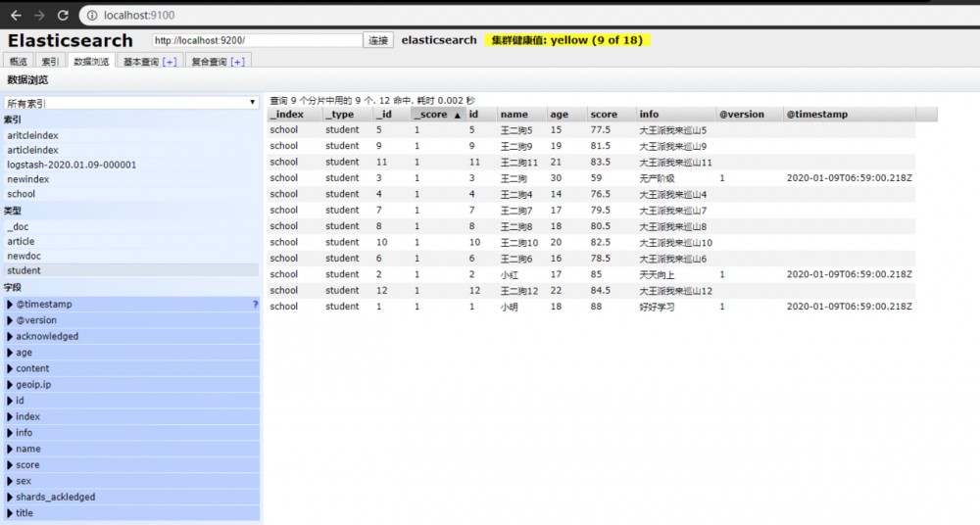The image size is (980, 525).
Task: Reload the page with the refresh icon
Action: 63,15
